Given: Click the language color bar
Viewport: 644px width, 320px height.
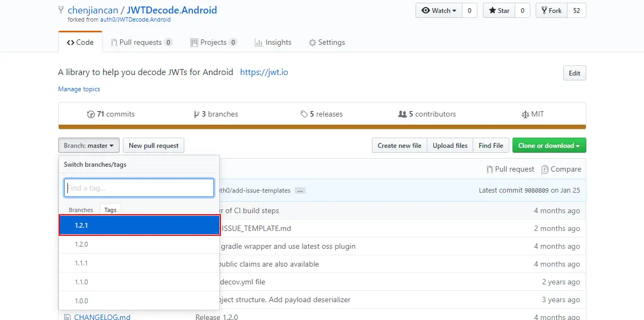Looking at the screenshot, I should pos(322,127).
